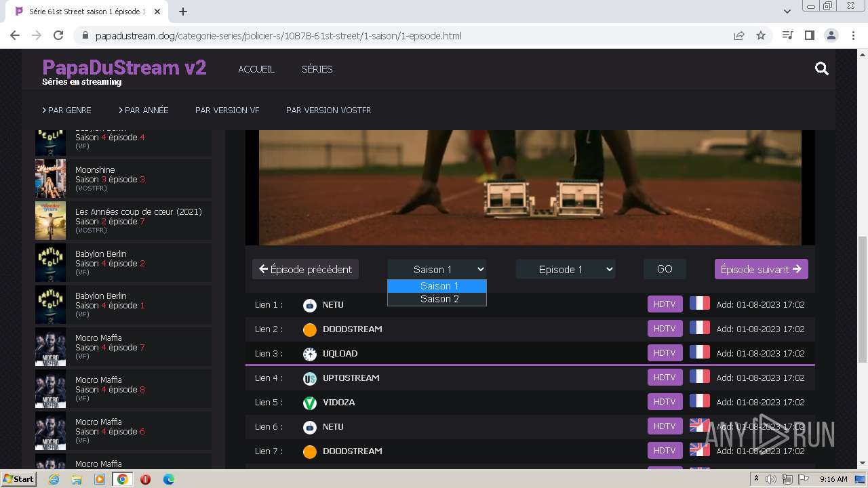868x488 pixels.
Task: Share this page via share icon
Action: click(x=739, y=35)
